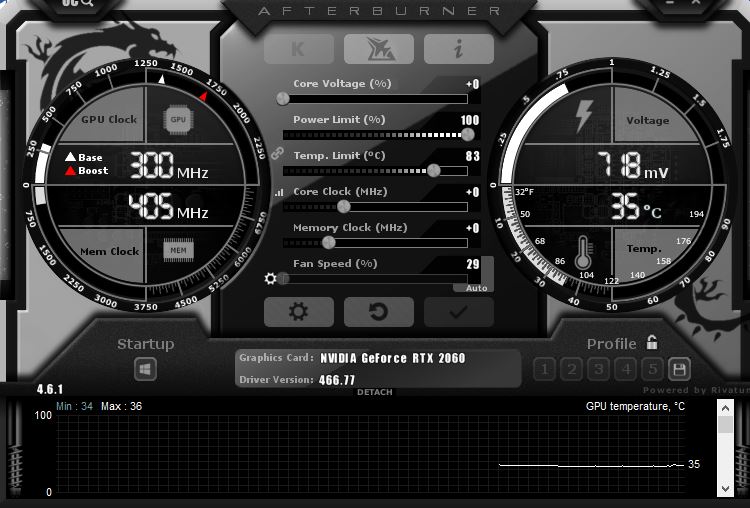Select profile slot 3

(599, 369)
